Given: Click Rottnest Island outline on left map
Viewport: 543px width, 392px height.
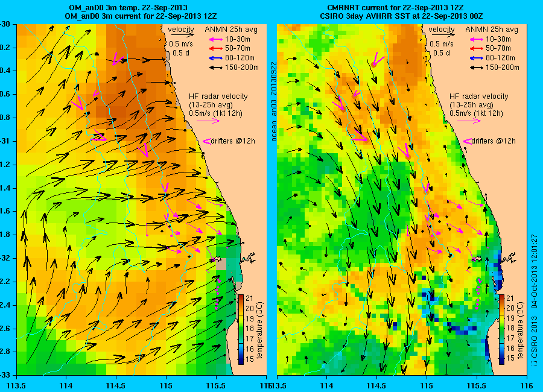Looking at the screenshot, I should [217, 259].
